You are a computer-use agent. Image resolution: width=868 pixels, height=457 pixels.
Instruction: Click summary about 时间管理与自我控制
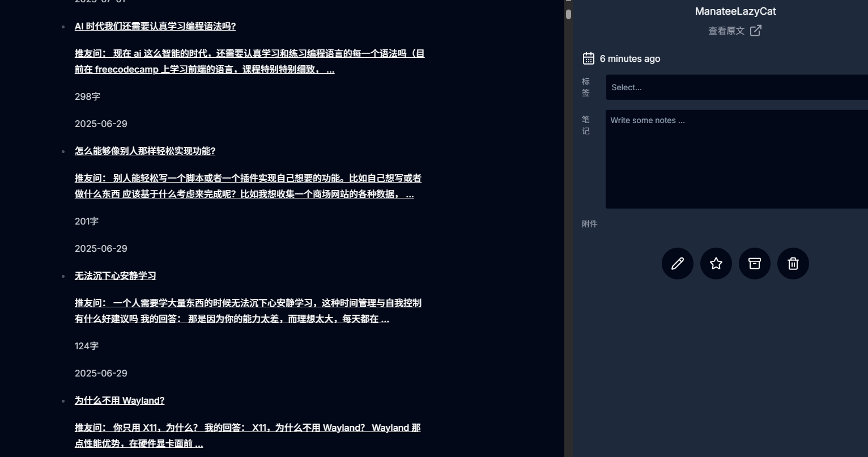[x=248, y=311]
